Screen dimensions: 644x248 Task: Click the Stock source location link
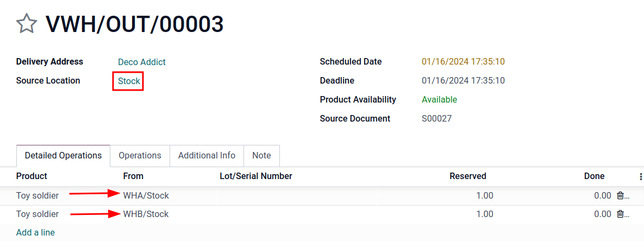pyautogui.click(x=129, y=81)
